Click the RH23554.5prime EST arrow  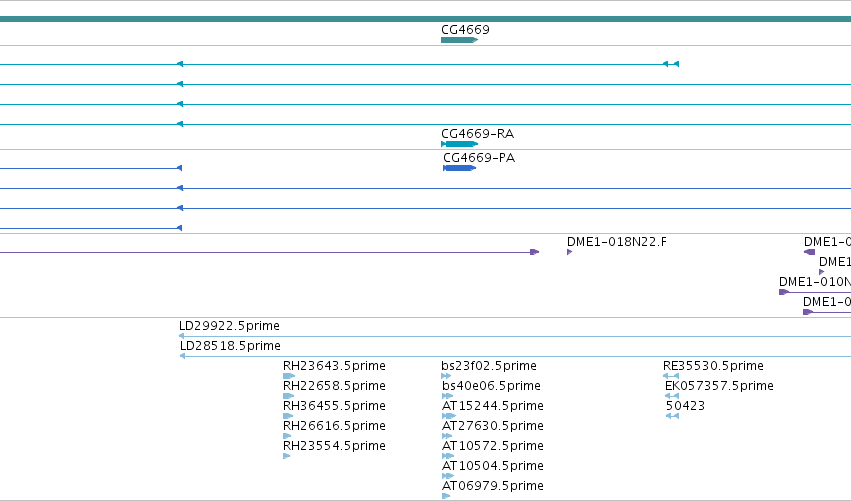click(287, 456)
